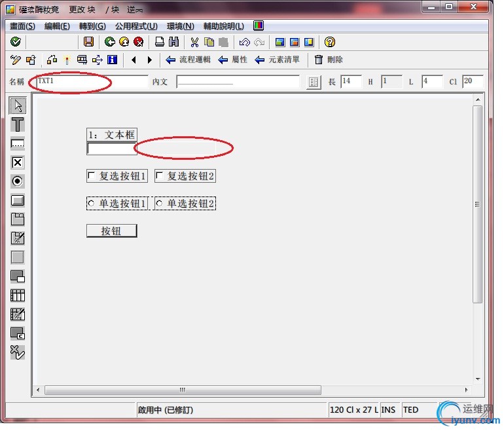The image size is (504, 431).
Task: Click the horizontal scrollbar left arrow
Action: (x=38, y=390)
